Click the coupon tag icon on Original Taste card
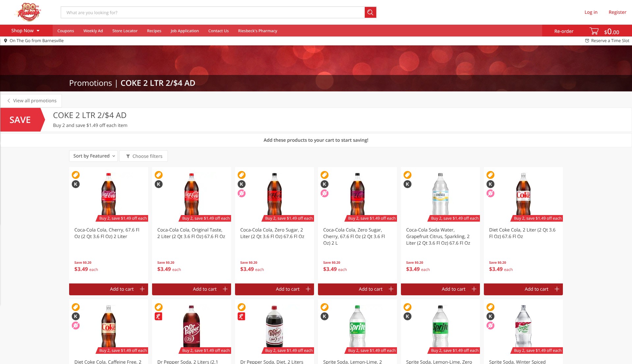The width and height of the screenshot is (632, 364). (x=159, y=175)
